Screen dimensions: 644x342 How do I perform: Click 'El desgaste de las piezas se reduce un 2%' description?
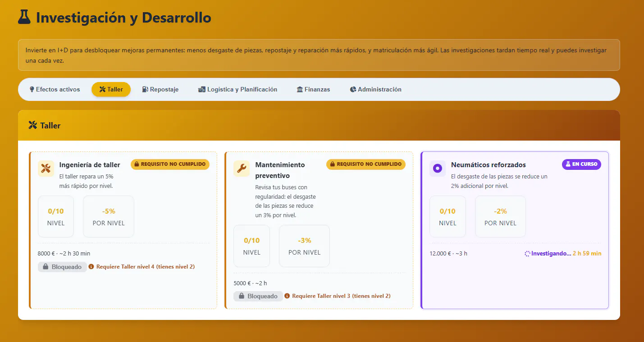click(x=499, y=181)
